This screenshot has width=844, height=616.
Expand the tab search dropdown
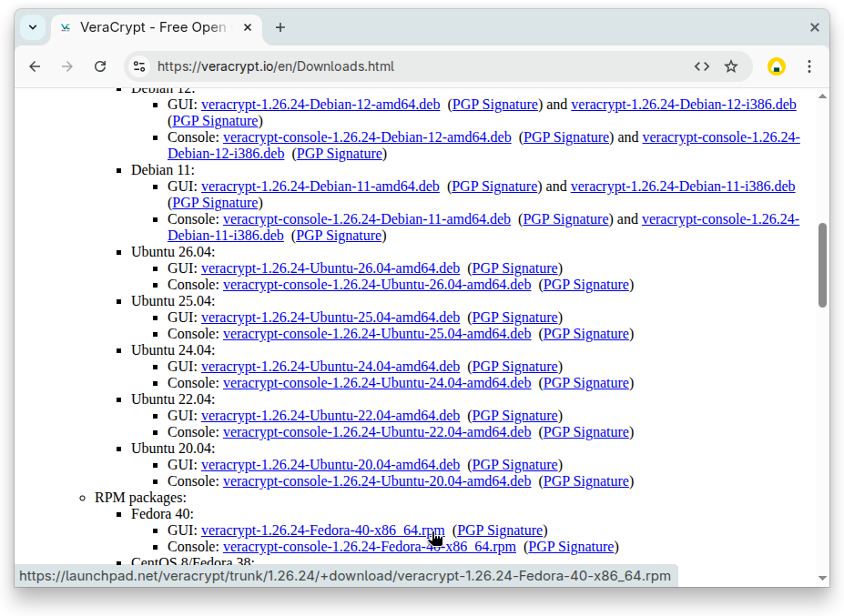[x=33, y=27]
